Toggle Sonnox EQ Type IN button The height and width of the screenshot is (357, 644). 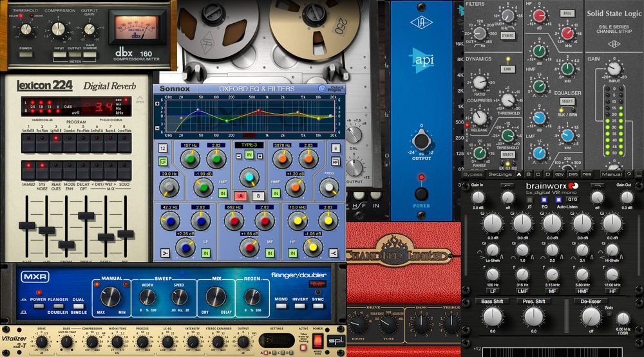[x=249, y=154]
